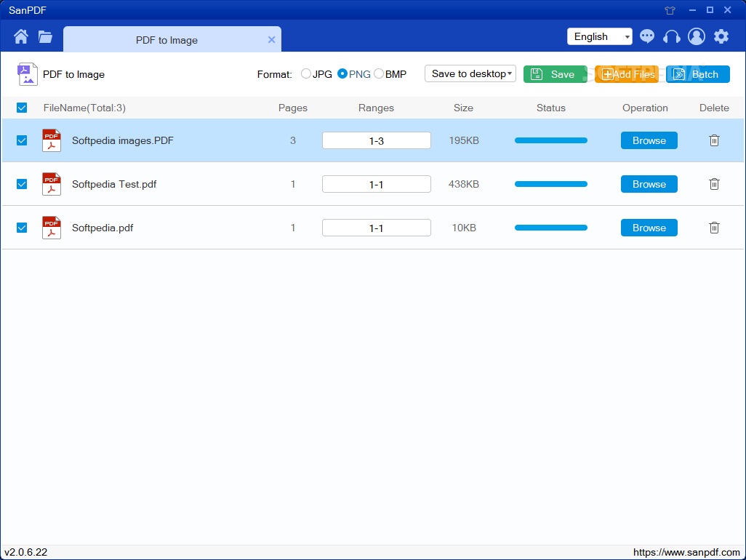Click the green Save button
Image resolution: width=746 pixels, height=560 pixels.
(x=555, y=74)
